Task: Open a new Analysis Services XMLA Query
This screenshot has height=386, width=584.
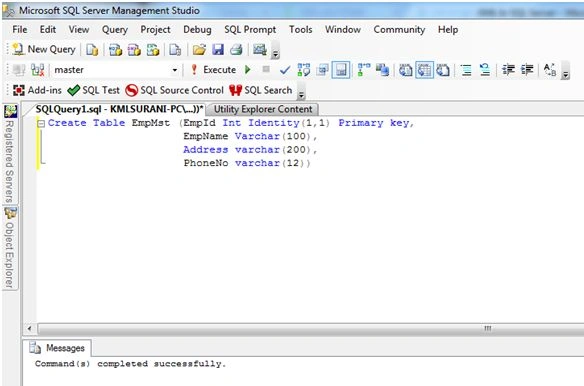Action: 153,49
